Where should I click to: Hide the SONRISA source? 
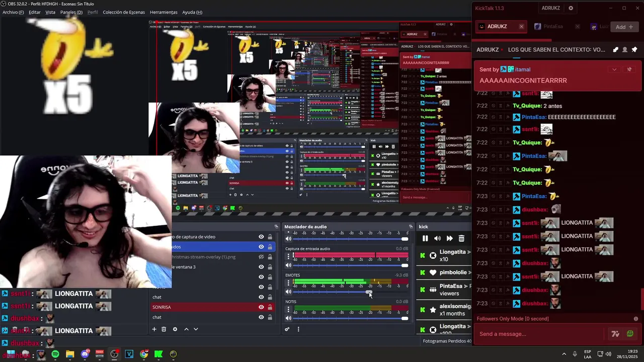click(x=261, y=307)
